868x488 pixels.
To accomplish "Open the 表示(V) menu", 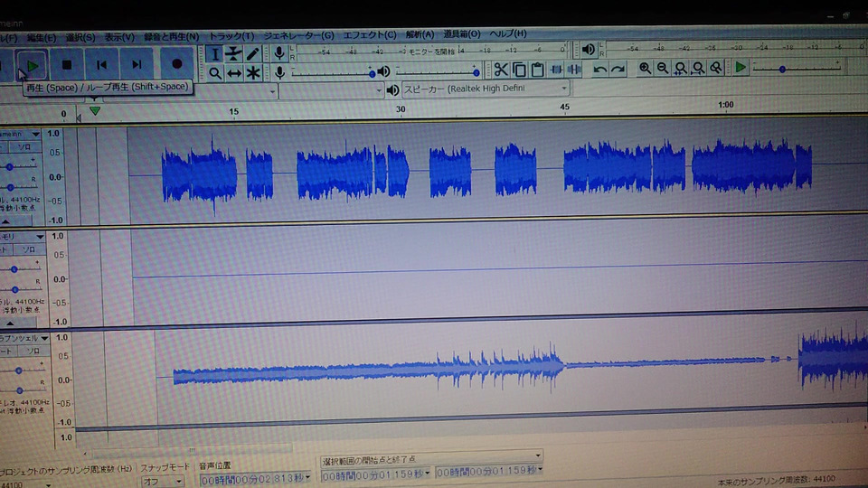I will tap(119, 37).
